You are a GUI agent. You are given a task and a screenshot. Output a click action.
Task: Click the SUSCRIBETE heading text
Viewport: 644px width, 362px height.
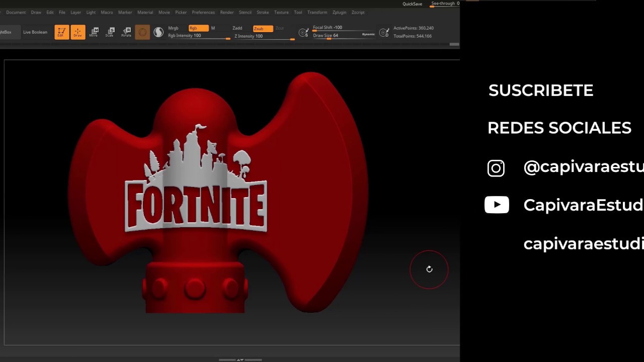click(x=541, y=90)
